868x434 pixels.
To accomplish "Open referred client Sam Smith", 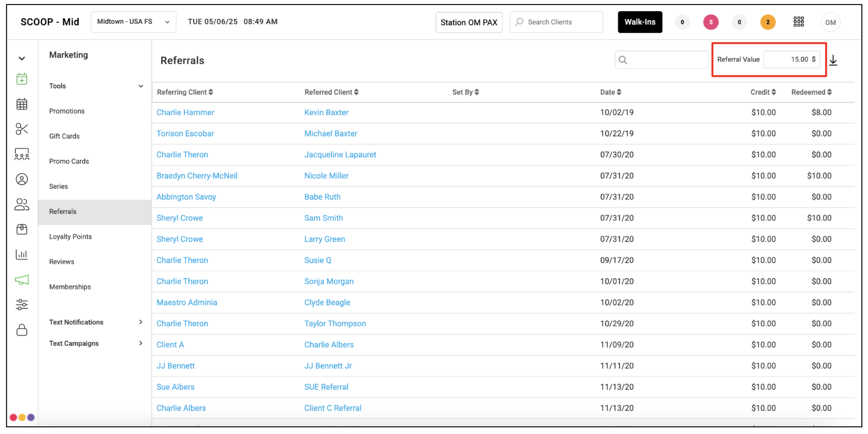I will pyautogui.click(x=323, y=218).
